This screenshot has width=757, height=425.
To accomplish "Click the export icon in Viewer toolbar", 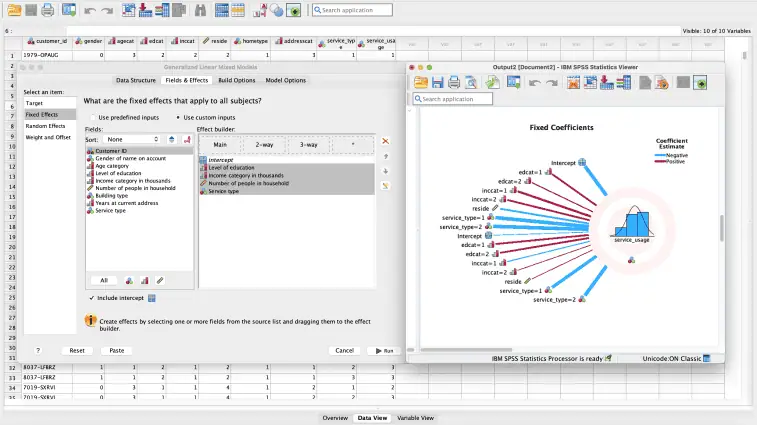I will click(492, 83).
